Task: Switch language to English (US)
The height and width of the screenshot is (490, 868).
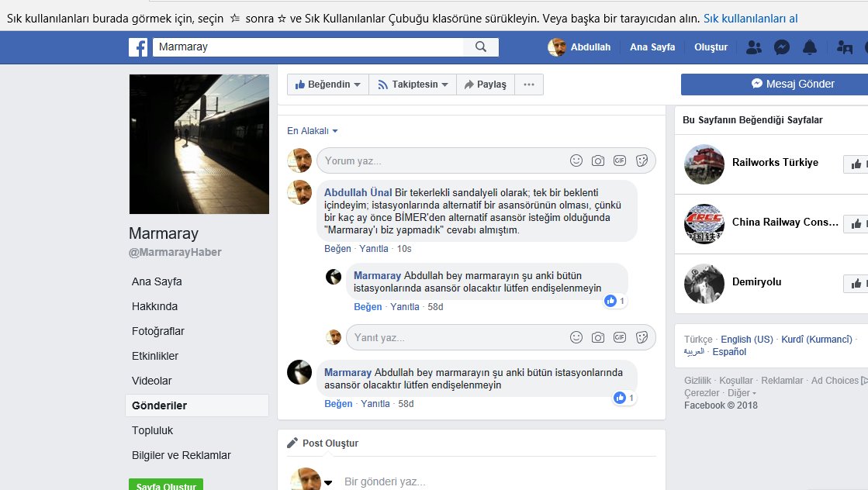Action: [747, 340]
